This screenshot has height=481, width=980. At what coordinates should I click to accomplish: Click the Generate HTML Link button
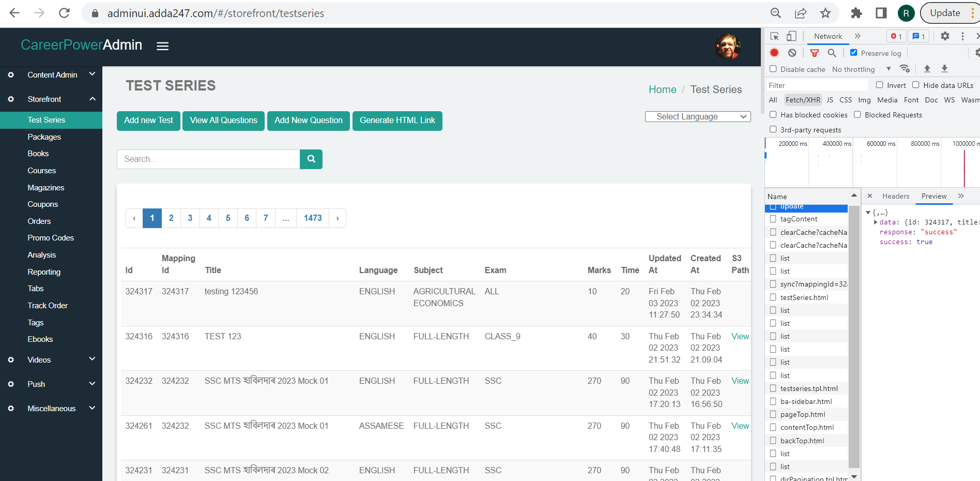[x=397, y=121]
